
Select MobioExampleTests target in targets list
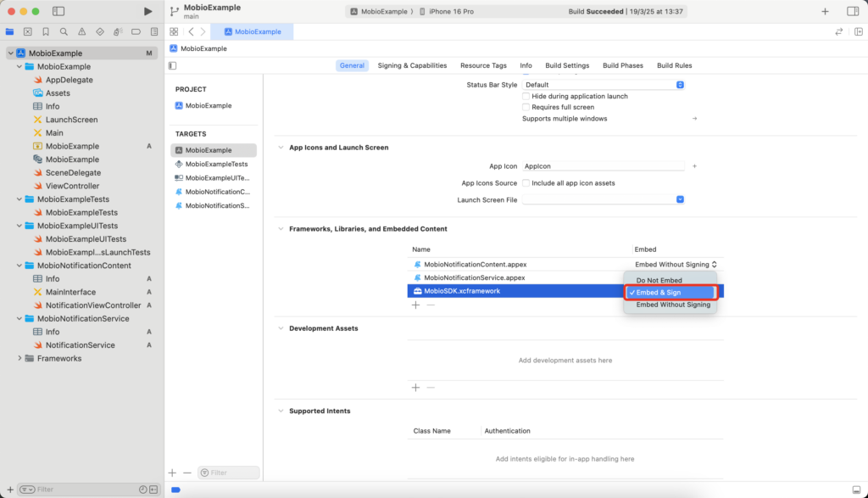(x=216, y=164)
